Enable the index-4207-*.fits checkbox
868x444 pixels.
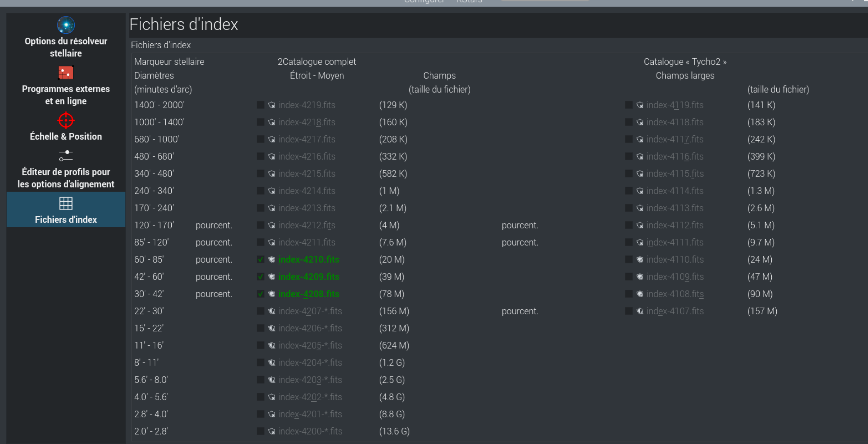coord(261,311)
